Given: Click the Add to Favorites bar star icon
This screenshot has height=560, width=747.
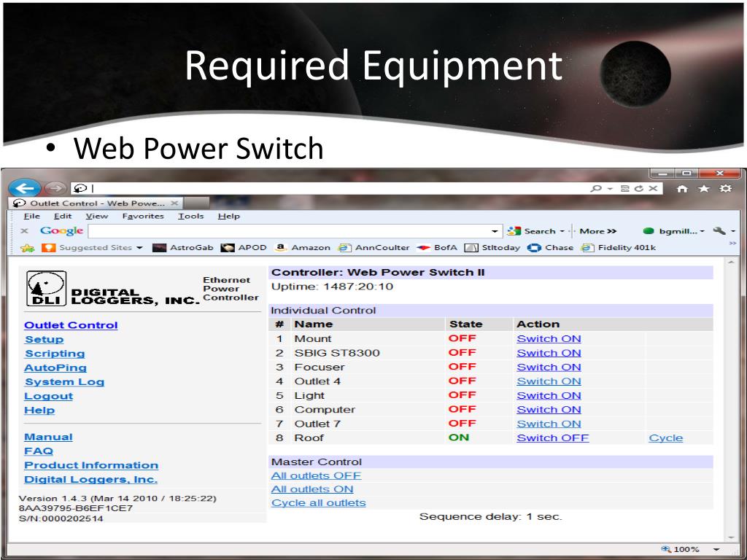Looking at the screenshot, I should (x=28, y=248).
